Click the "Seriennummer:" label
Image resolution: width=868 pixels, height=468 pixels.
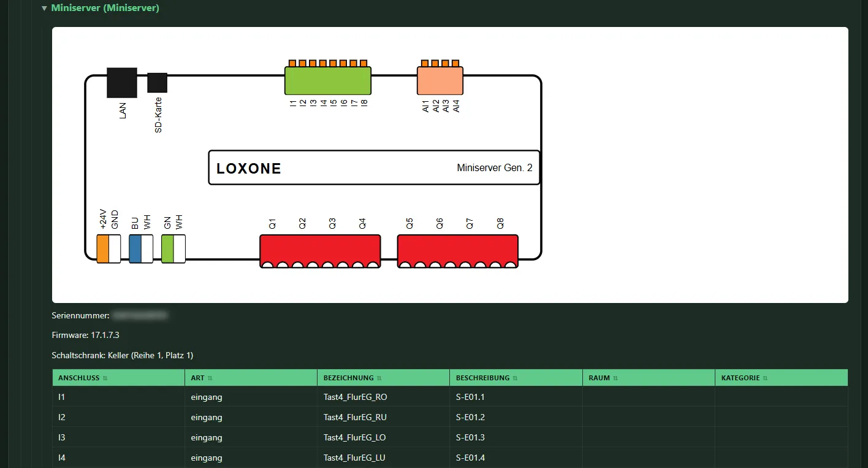tap(81, 316)
